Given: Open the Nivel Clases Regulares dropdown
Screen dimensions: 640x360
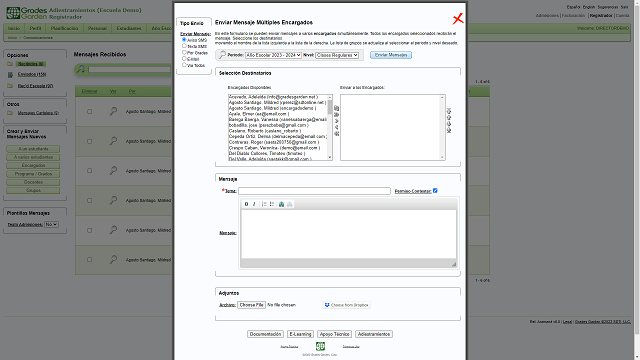Looking at the screenshot, I should click(337, 55).
